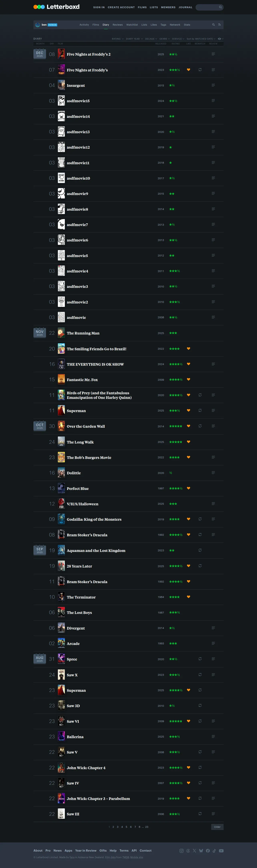Viewport: 257px width, 868px height.
Task: Click rewatch icon for Five Nights at Freddy's 2023
Action: tap(200, 70)
